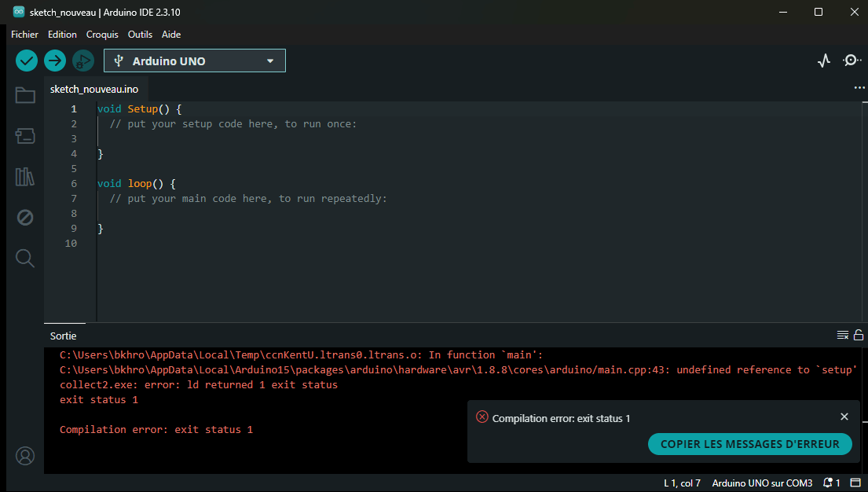Image resolution: width=868 pixels, height=492 pixels.
Task: Clear the output panel
Action: (843, 335)
